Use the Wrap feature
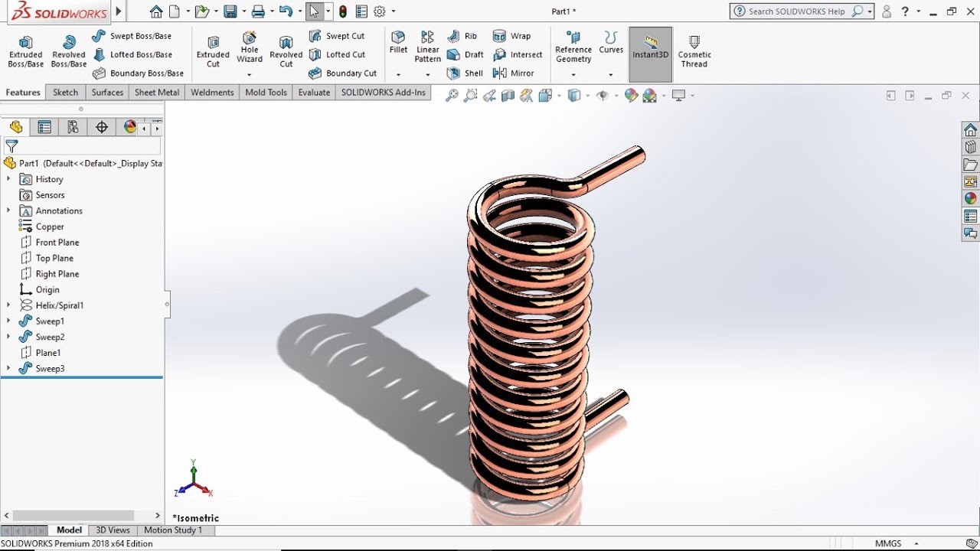 [511, 36]
